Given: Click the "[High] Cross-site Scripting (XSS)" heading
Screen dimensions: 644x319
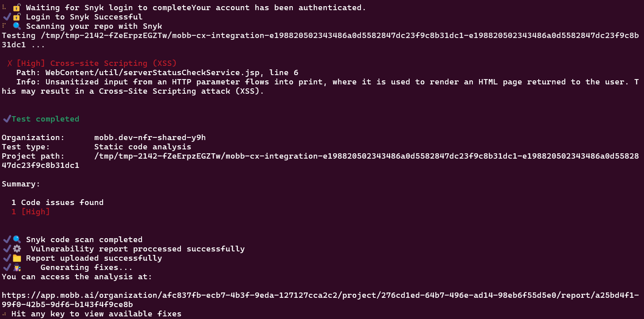Looking at the screenshot, I should tap(96, 63).
